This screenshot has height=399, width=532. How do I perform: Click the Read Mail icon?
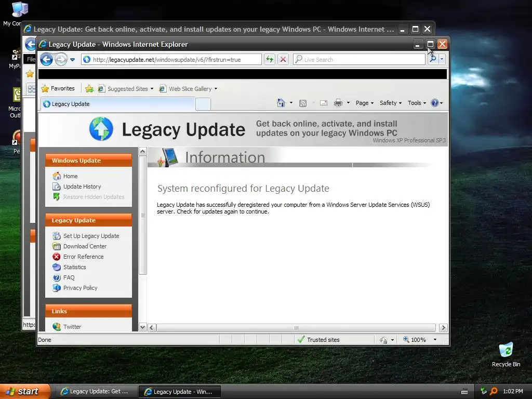coord(324,103)
